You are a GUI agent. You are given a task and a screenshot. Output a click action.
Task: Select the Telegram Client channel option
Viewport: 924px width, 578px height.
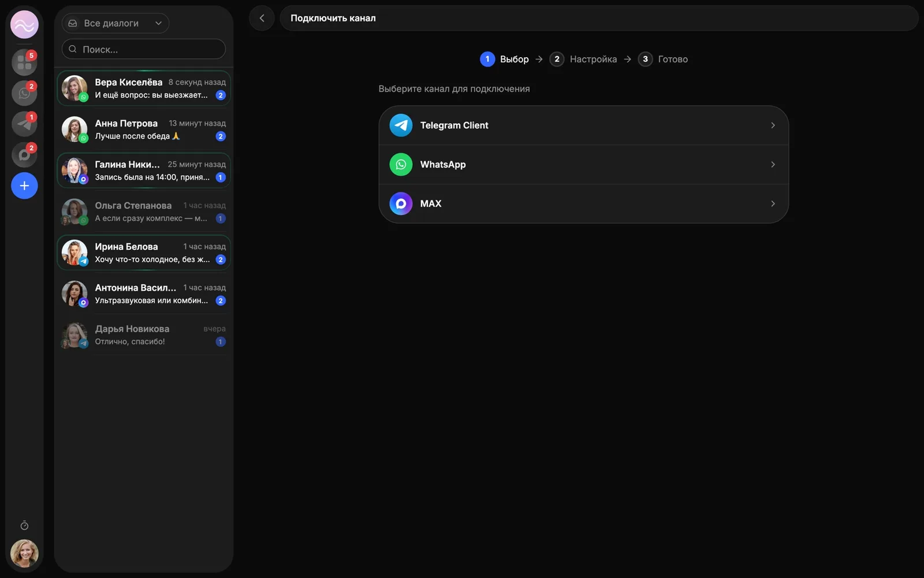point(583,125)
